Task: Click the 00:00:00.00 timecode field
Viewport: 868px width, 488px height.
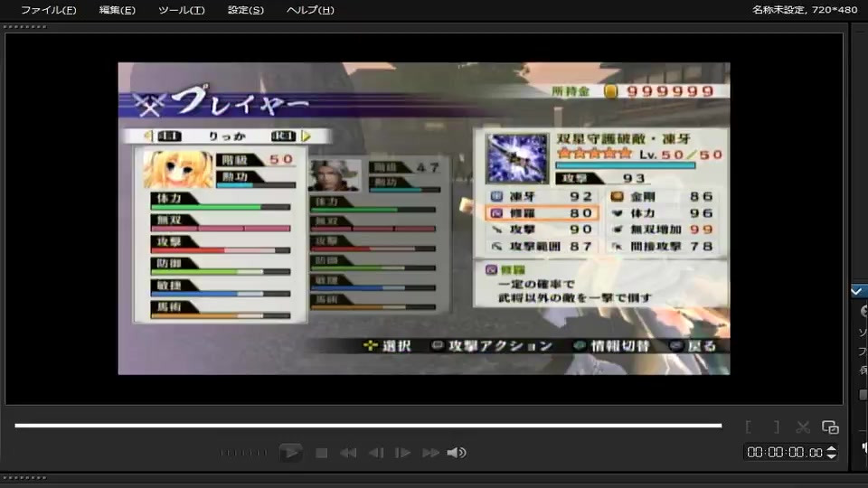Action: pyautogui.click(x=785, y=453)
